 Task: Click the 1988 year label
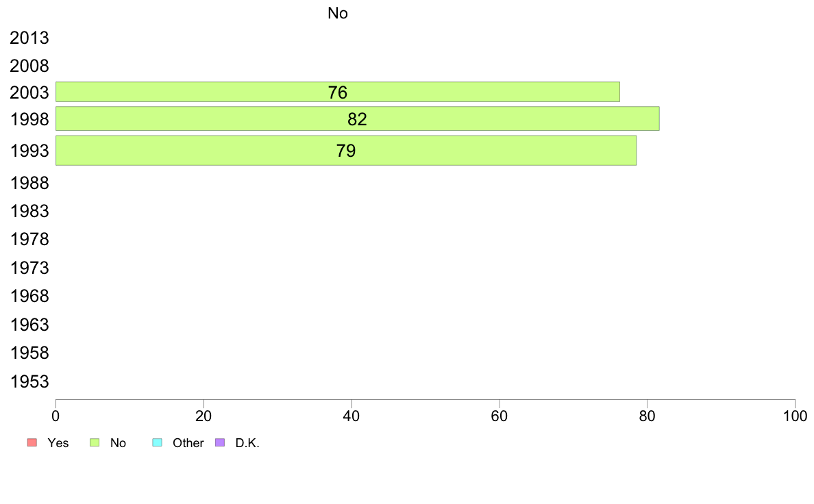[29, 184]
